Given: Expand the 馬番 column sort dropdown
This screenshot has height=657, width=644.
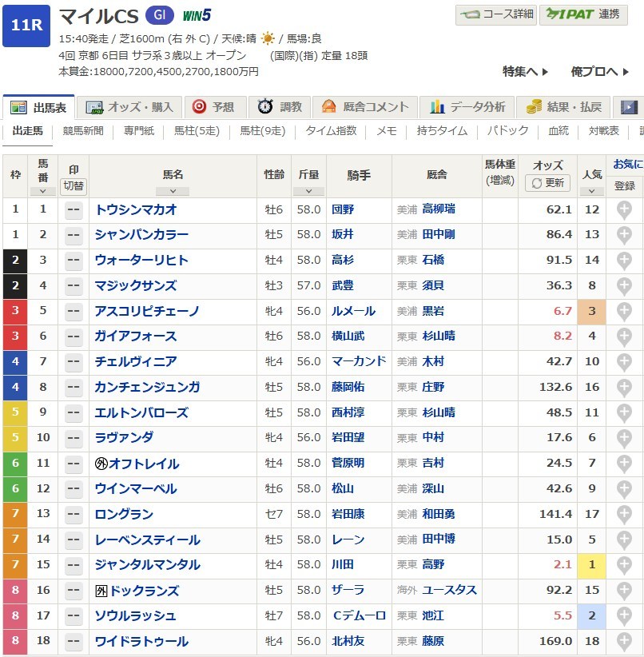Looking at the screenshot, I should [42, 191].
